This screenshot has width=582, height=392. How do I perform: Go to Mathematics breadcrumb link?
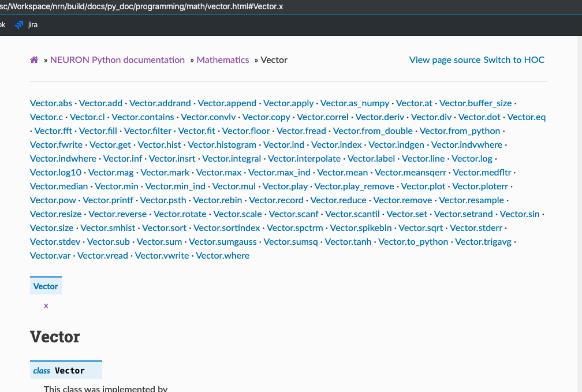tap(223, 60)
